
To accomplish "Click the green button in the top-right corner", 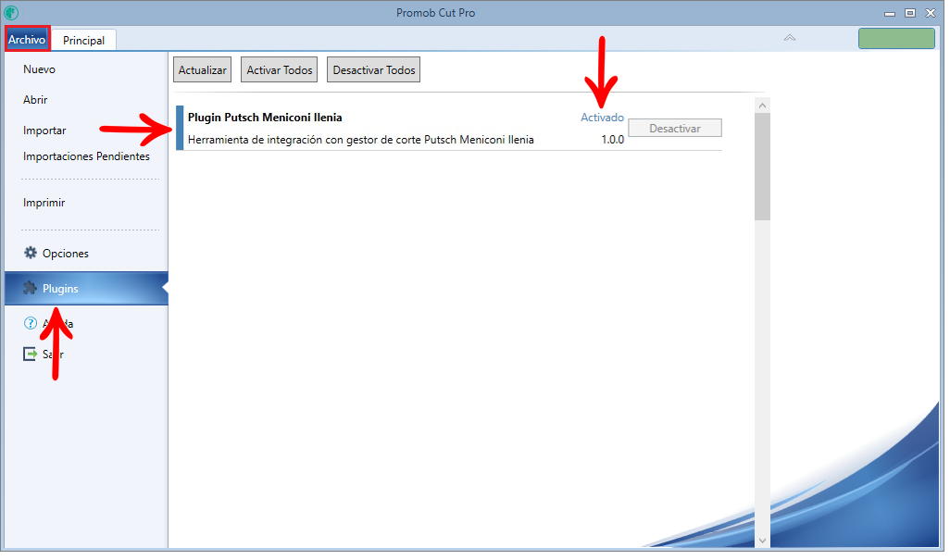I will tap(896, 38).
